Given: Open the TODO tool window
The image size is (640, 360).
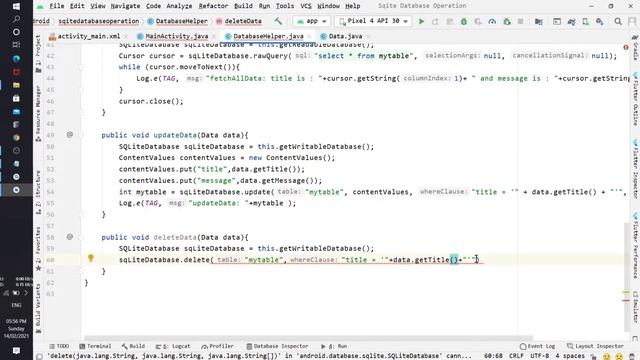Looking at the screenshot, I should (59, 346).
